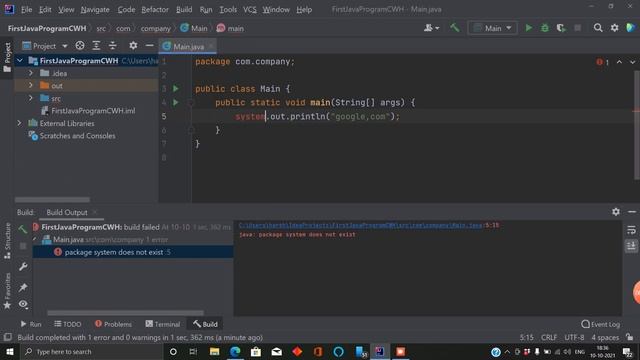Expand External Libraries node

[20, 123]
